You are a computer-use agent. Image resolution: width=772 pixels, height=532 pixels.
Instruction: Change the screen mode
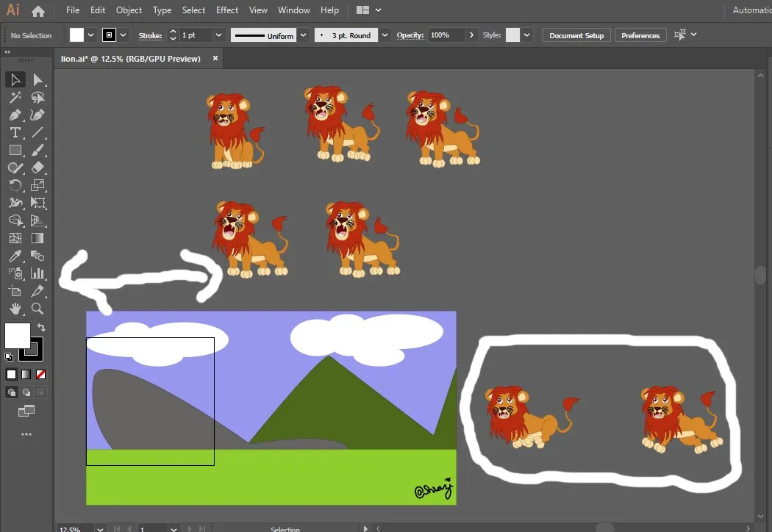(x=26, y=411)
